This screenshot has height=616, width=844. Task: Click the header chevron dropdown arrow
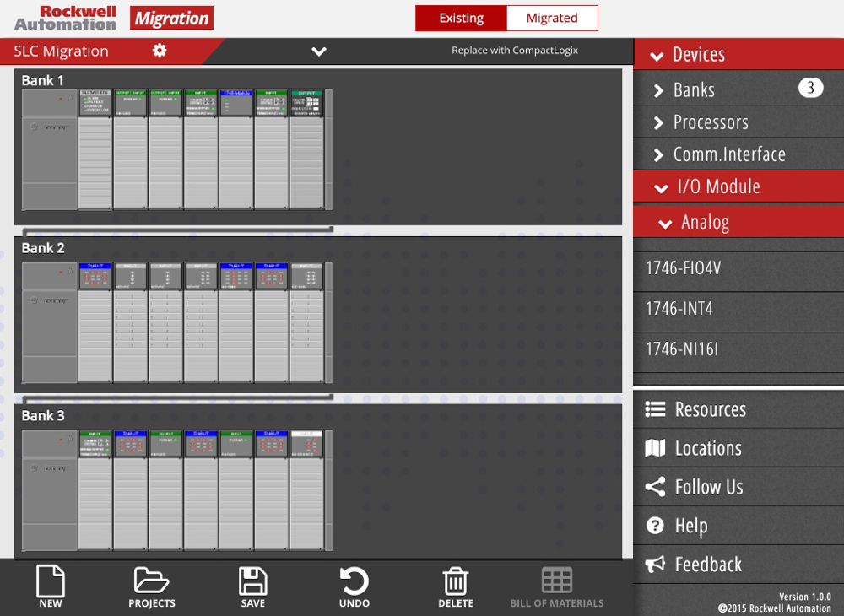pyautogui.click(x=319, y=51)
